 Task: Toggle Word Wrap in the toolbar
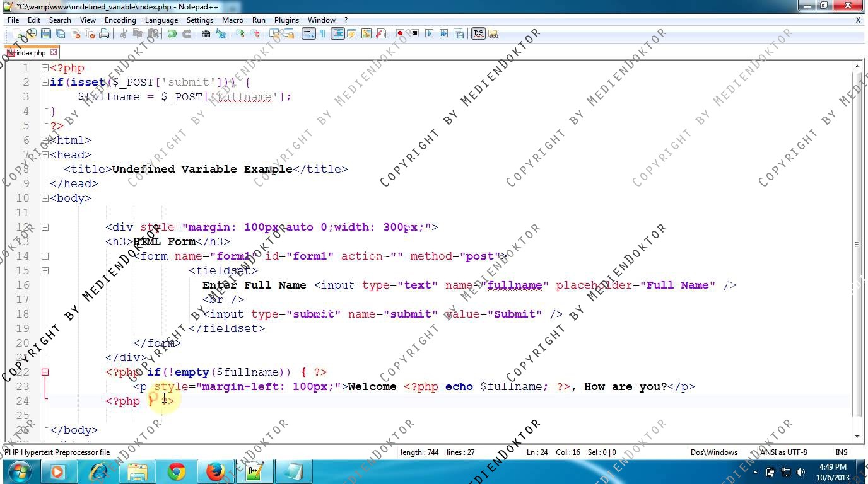308,34
